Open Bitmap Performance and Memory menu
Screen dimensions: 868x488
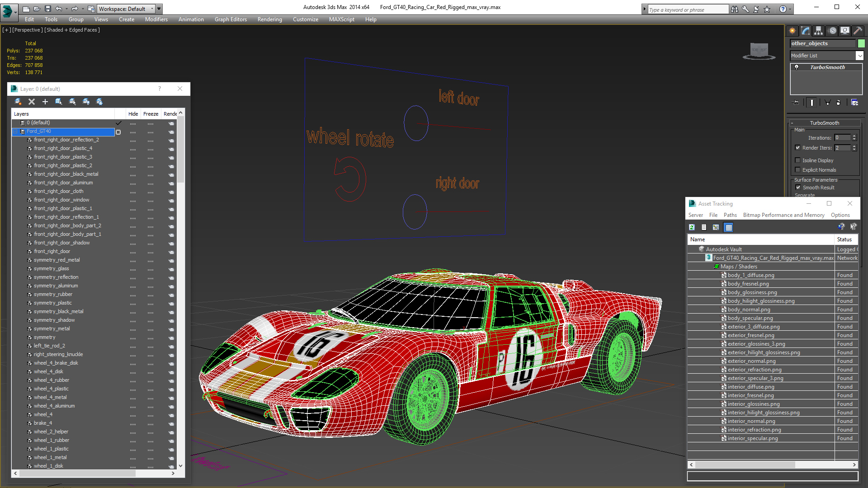click(x=783, y=215)
